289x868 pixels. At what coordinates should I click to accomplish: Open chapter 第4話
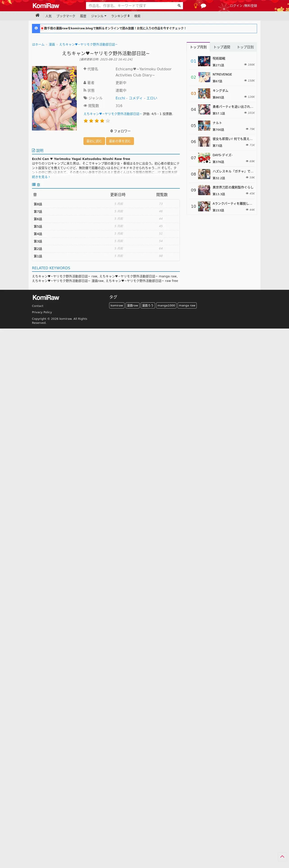click(38, 234)
